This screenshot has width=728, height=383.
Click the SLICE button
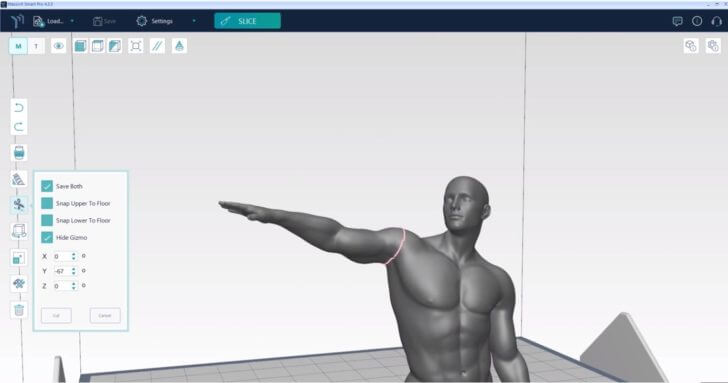247,21
